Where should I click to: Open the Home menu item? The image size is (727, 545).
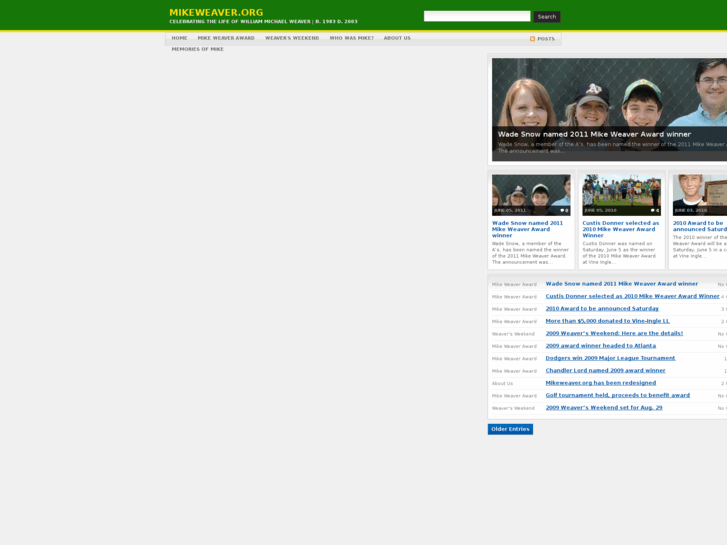coord(179,38)
